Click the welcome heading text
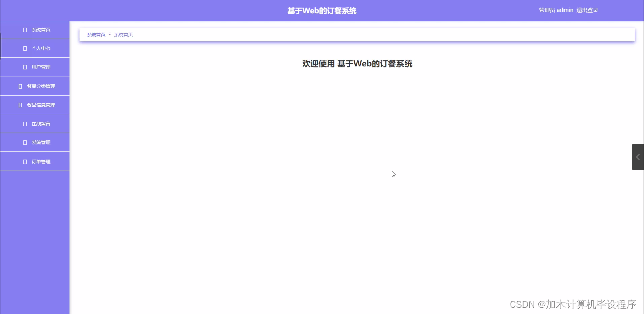This screenshot has width=644, height=314. 357,64
